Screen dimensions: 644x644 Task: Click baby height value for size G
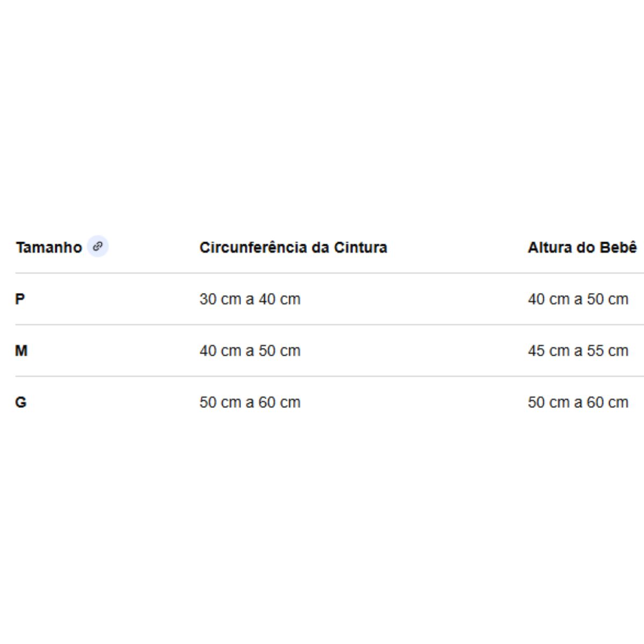pyautogui.click(x=577, y=402)
